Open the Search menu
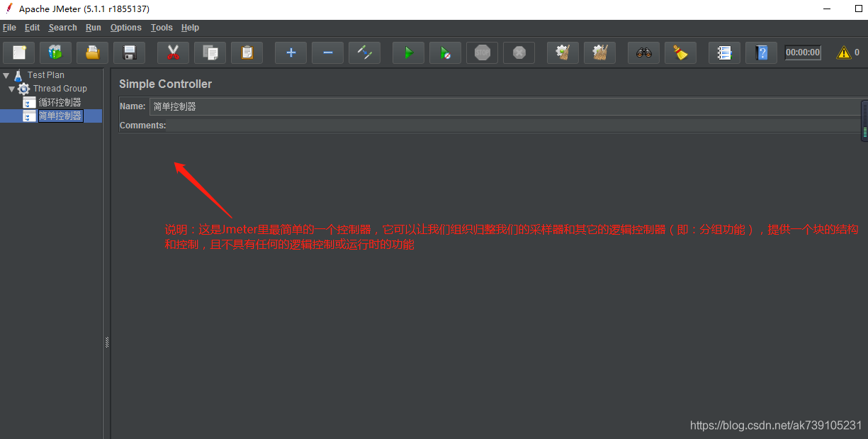This screenshot has height=439, width=868. click(62, 28)
